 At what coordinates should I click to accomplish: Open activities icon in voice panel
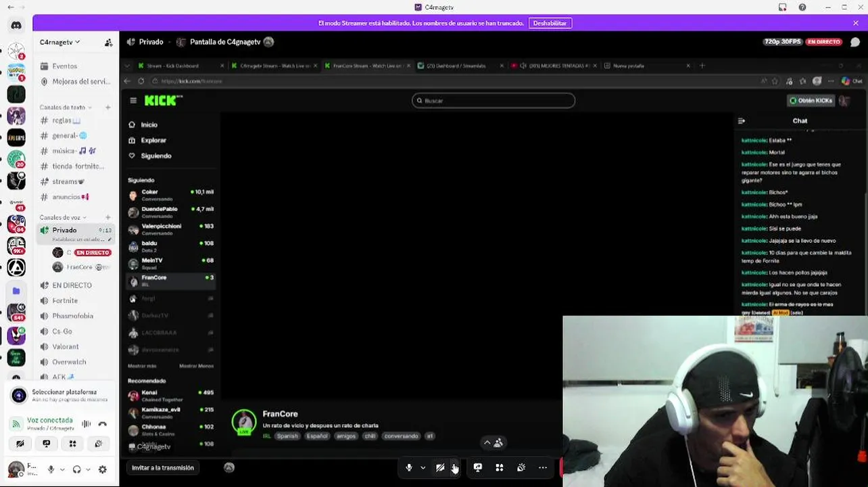(x=72, y=444)
